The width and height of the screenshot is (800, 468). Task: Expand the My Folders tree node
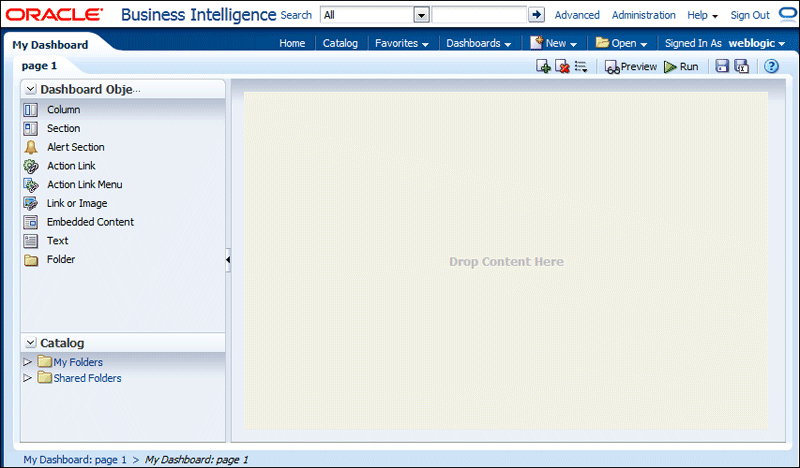[28, 361]
